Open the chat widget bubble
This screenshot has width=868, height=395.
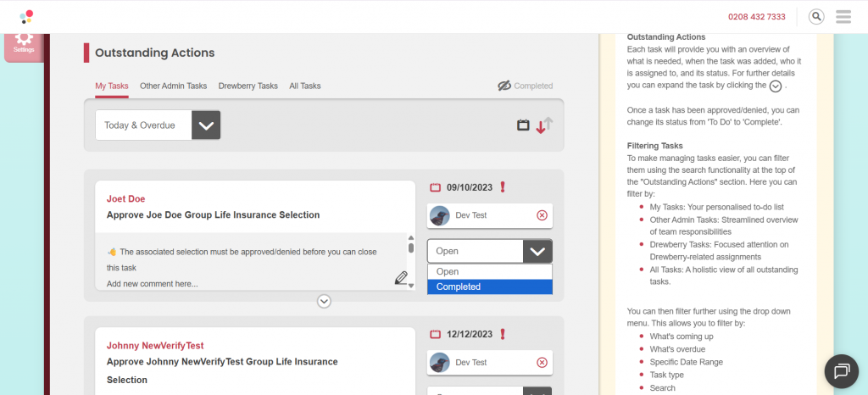point(841,370)
